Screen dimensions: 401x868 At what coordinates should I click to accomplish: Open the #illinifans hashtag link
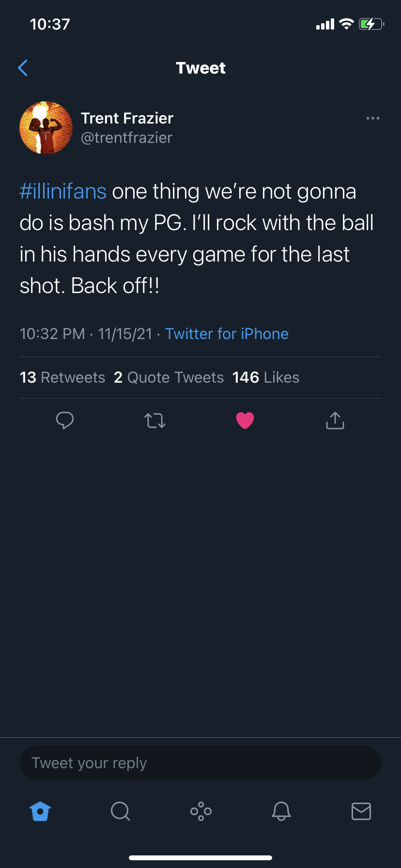(63, 192)
